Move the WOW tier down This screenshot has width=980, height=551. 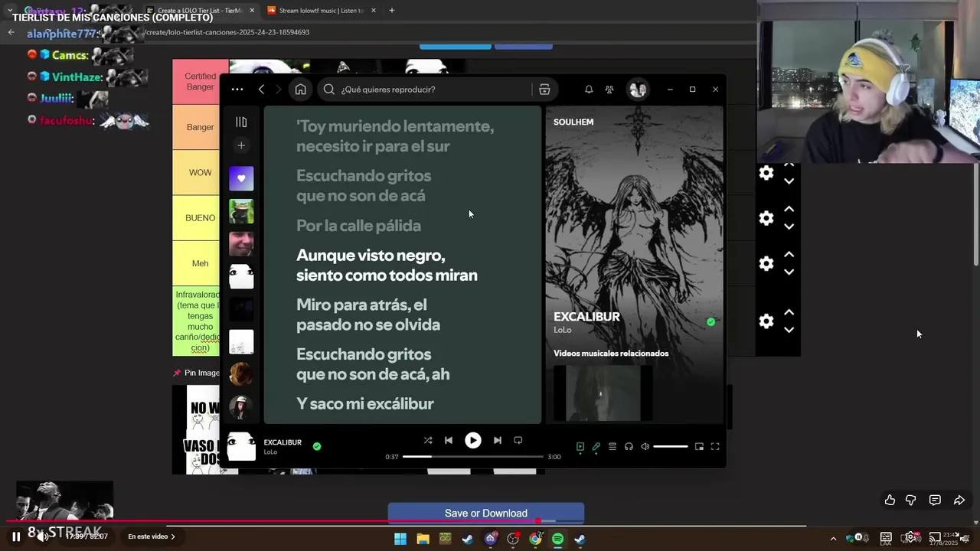point(789,182)
